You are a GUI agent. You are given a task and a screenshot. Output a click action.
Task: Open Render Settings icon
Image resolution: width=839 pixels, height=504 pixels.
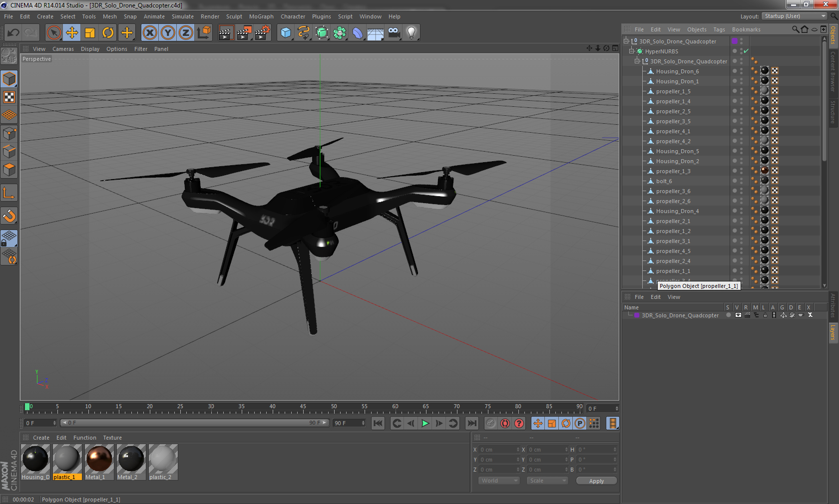point(262,33)
